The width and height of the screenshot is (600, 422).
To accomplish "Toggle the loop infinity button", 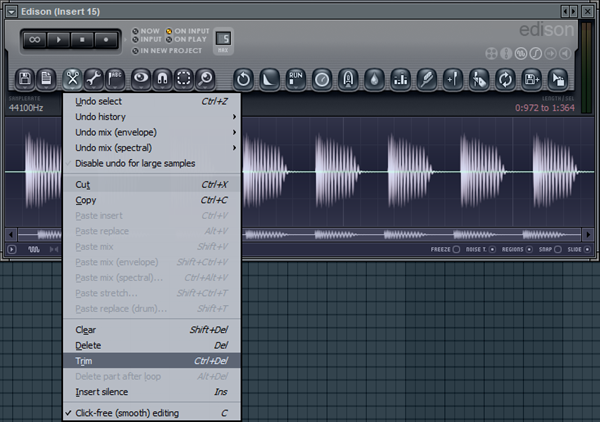I will pyautogui.click(x=36, y=41).
